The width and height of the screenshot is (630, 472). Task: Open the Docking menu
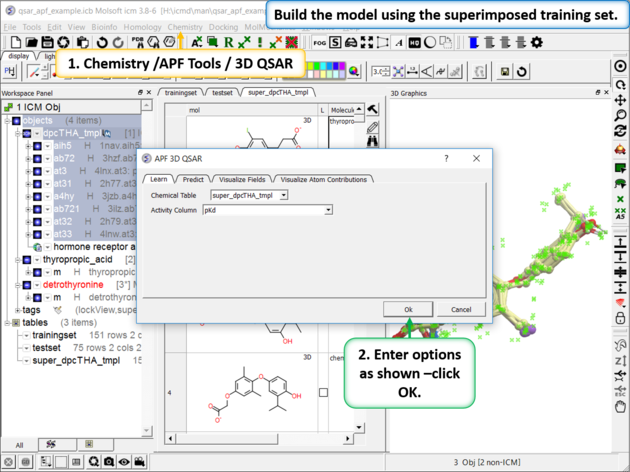223,27
